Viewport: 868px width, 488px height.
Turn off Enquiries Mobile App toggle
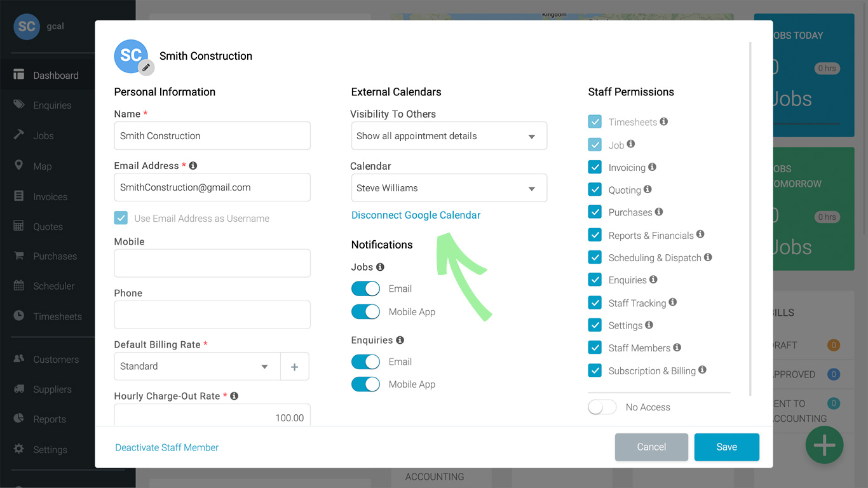(x=365, y=384)
